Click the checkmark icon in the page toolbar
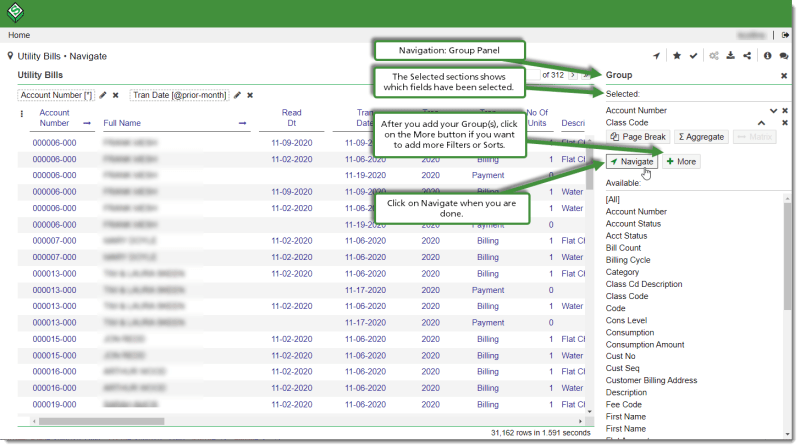This screenshot has height=448, width=800. 693,56
